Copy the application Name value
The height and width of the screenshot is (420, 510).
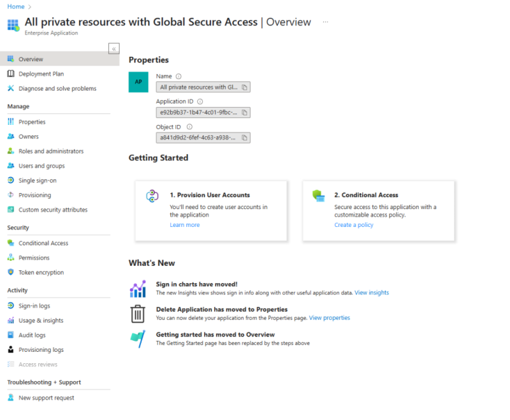pyautogui.click(x=245, y=87)
